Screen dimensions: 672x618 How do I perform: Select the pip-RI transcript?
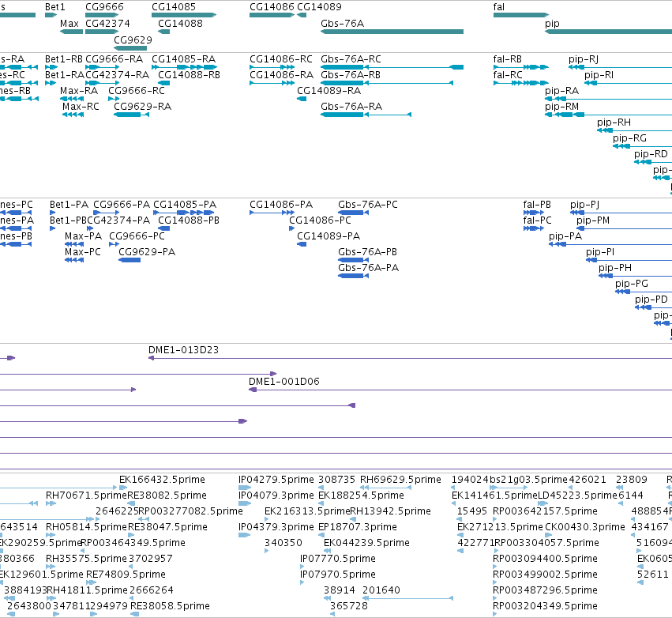[629, 83]
